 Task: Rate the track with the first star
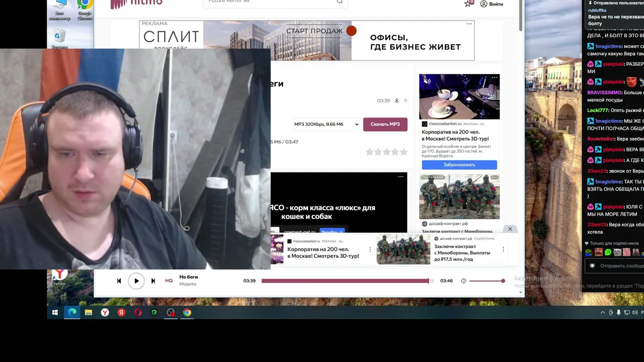(x=369, y=152)
